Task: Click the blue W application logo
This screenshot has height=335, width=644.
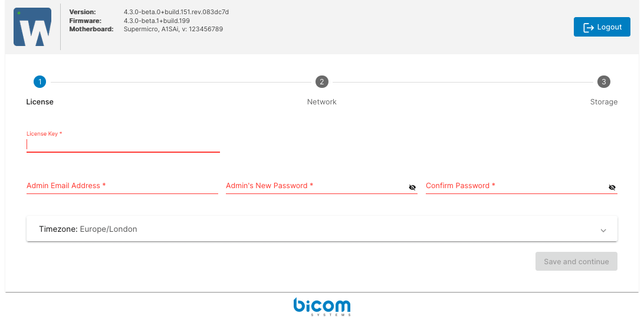Action: pos(32,27)
